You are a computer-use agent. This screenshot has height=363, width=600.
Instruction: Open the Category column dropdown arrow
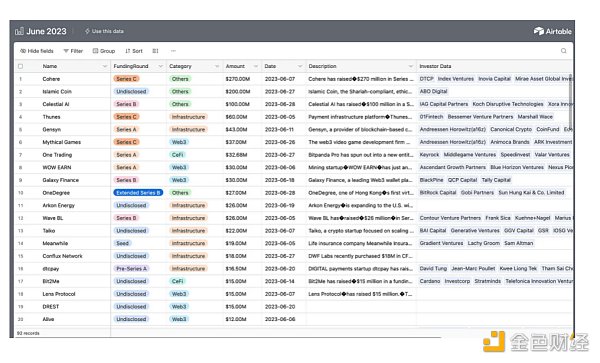(x=217, y=66)
